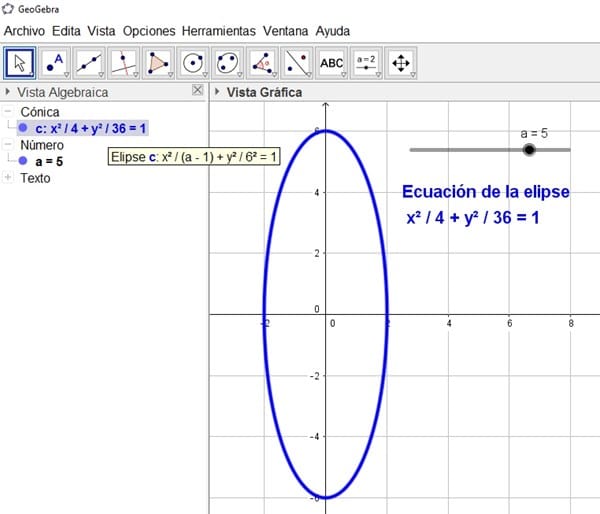Click the 'Ecuación de la elipse' text
Screen dimensions: 600x514
[x=486, y=191]
